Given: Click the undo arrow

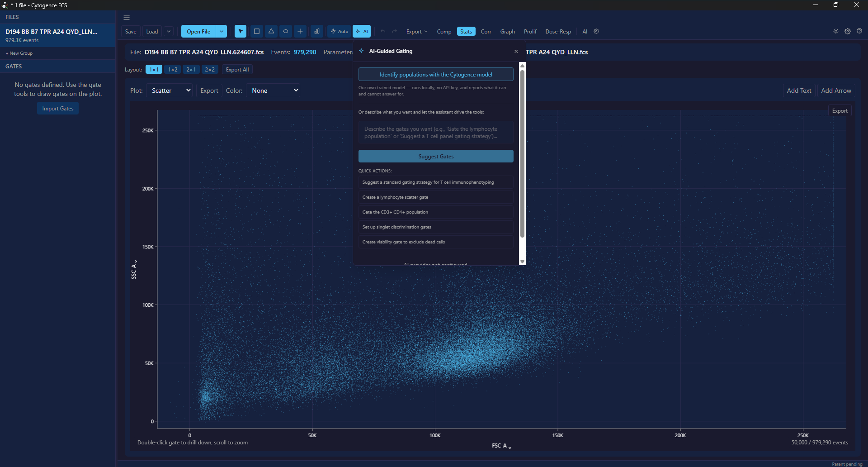Looking at the screenshot, I should click(383, 31).
